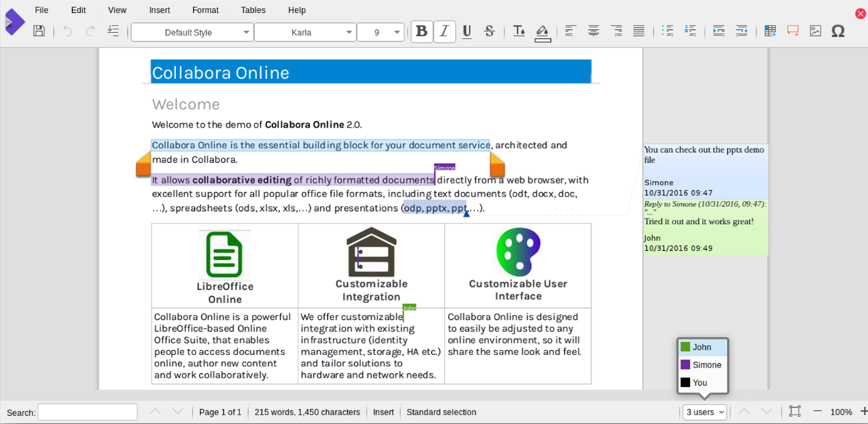The image size is (868, 424).
Task: Underline the selected text
Action: click(x=467, y=31)
